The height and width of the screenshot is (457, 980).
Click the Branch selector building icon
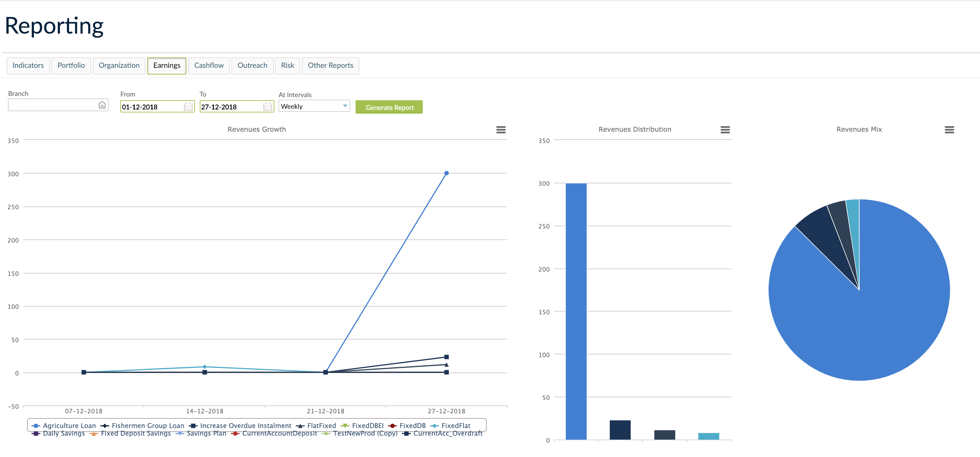(x=102, y=105)
